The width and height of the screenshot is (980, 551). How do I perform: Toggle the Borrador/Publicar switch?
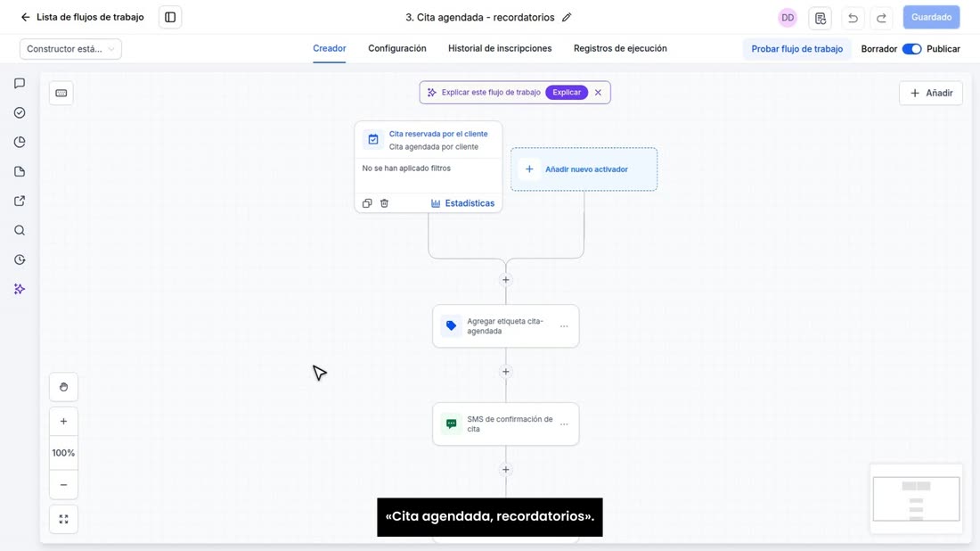coord(912,49)
